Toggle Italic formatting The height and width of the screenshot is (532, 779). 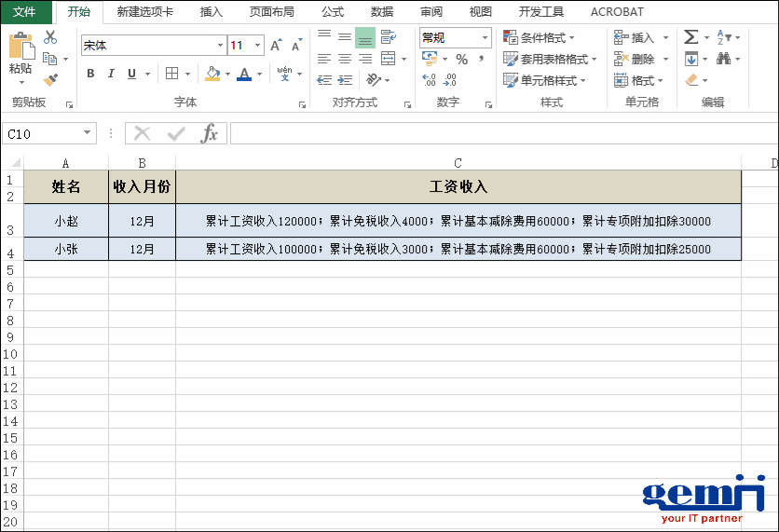point(111,74)
